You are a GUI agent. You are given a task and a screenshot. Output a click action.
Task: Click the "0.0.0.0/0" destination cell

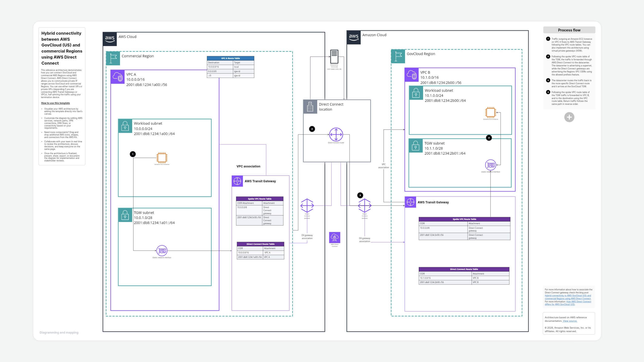[220, 71]
